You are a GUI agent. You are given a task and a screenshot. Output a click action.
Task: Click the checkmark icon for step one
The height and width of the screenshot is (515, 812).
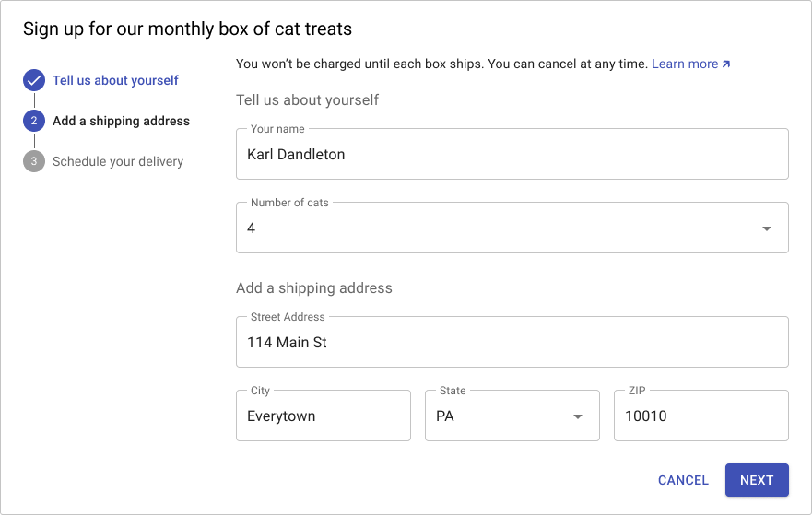point(34,80)
